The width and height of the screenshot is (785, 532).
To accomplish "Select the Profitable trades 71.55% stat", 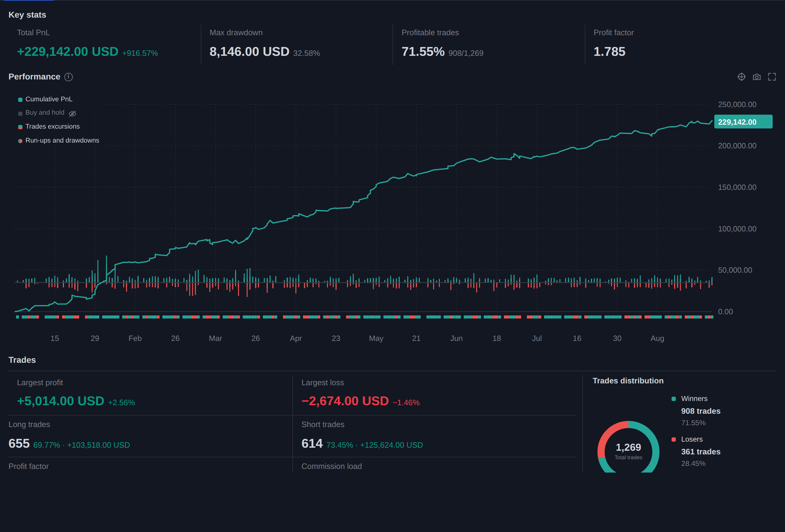I will click(423, 52).
